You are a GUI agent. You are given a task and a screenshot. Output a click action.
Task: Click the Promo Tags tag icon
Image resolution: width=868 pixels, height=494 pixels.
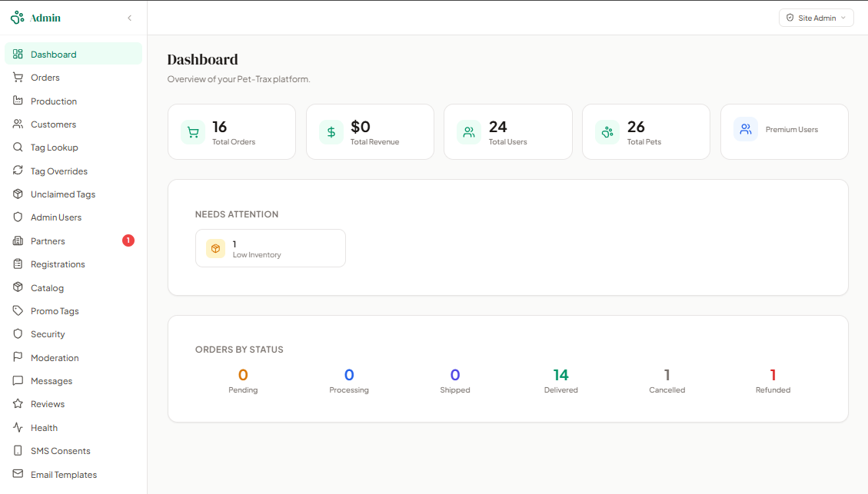18,310
